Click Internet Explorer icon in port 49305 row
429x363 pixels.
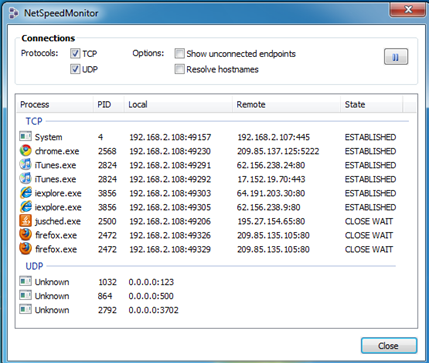pyautogui.click(x=25, y=207)
